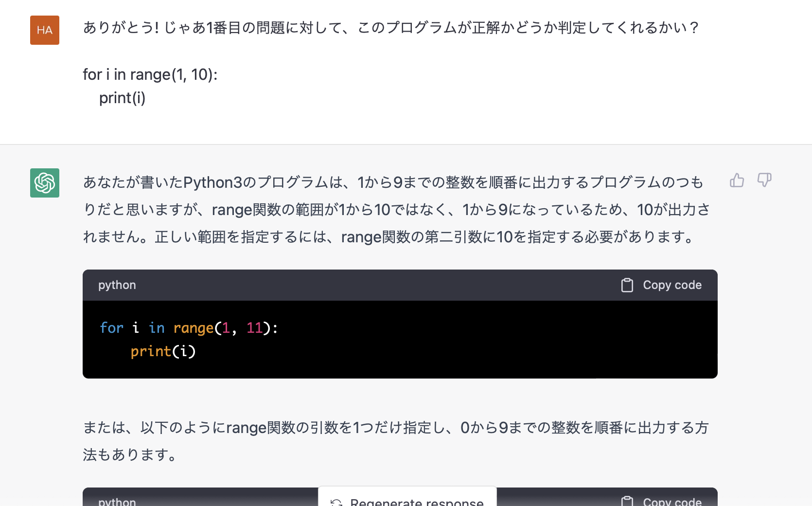Click the green ChatGPT logo avatar
The width and height of the screenshot is (812, 506).
coord(45,183)
